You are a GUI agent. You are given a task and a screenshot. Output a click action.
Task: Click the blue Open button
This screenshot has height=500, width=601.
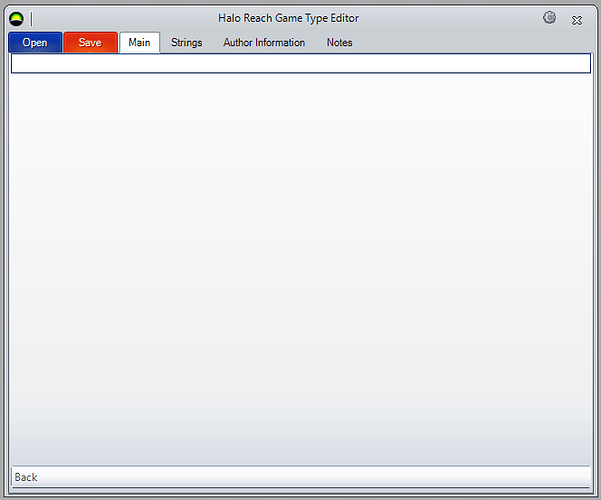35,42
